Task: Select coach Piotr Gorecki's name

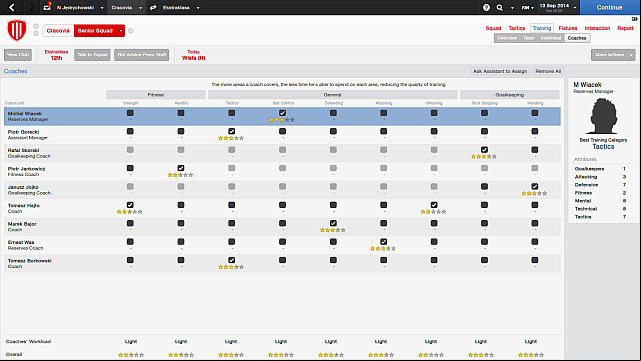Action: (23, 132)
